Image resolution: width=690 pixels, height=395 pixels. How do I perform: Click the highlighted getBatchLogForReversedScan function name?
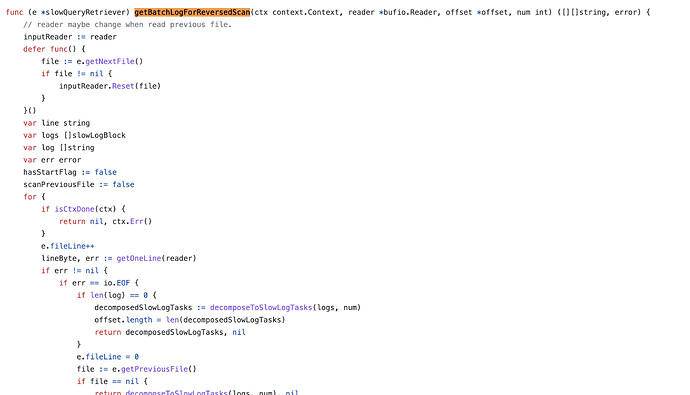192,12
